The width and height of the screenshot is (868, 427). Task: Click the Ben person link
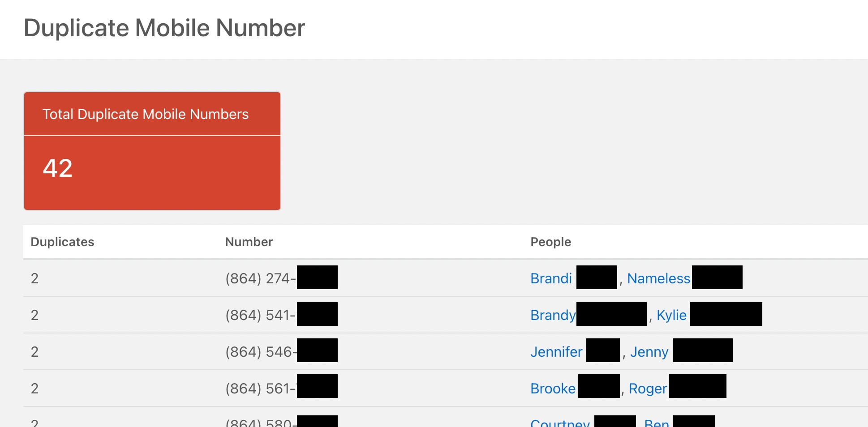[656, 422]
